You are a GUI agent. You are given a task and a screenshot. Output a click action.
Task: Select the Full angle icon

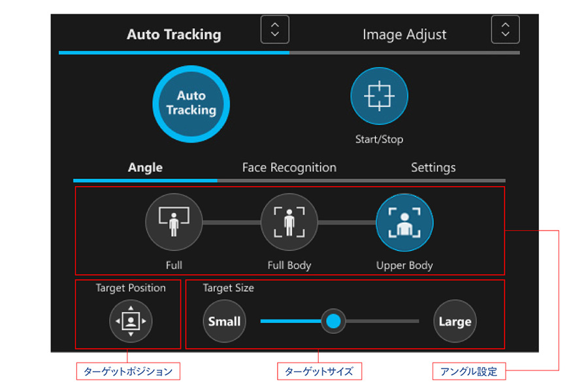pos(174,222)
